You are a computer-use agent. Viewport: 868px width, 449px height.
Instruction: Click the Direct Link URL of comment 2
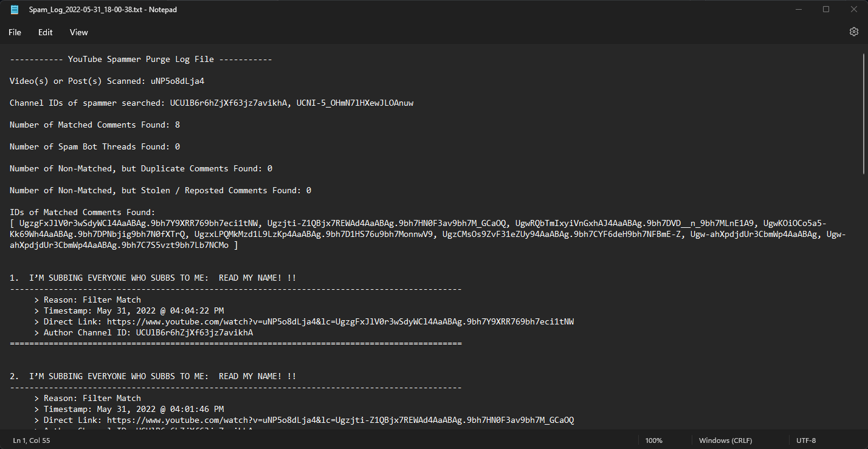340,420
